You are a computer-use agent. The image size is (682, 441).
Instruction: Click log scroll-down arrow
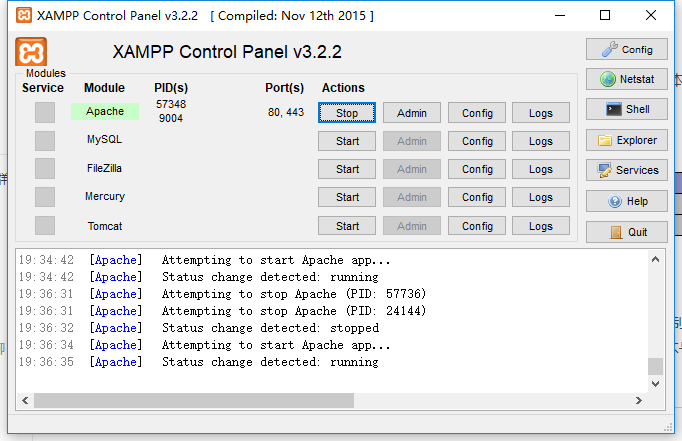tap(655, 384)
